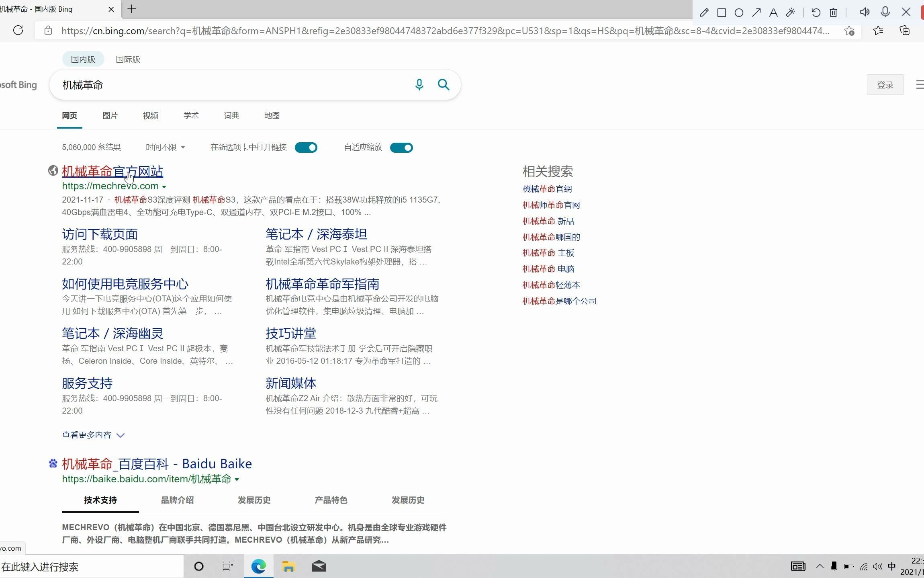Open the 时间不限 time filter dropdown

pyautogui.click(x=166, y=147)
